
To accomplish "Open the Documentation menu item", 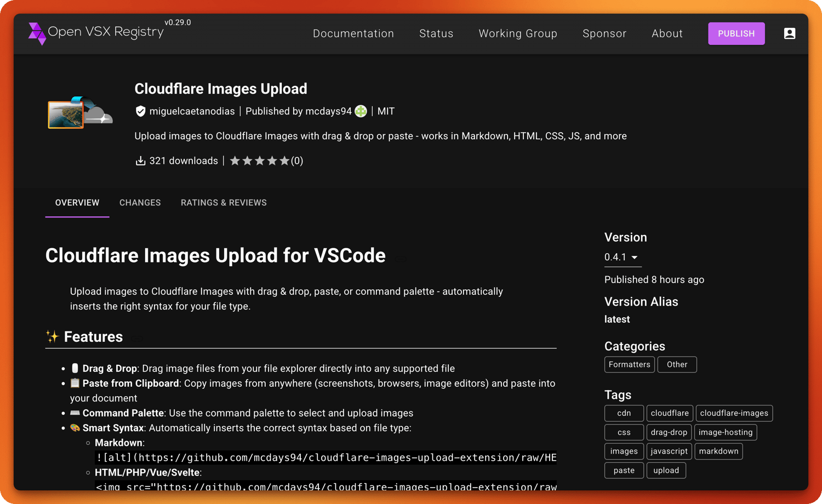I will [353, 33].
